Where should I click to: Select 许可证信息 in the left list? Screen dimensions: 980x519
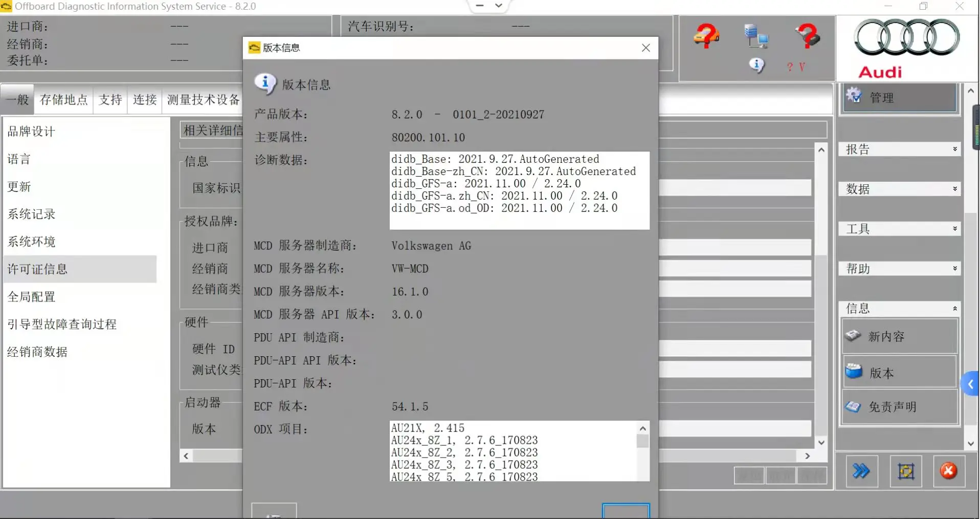pos(80,269)
